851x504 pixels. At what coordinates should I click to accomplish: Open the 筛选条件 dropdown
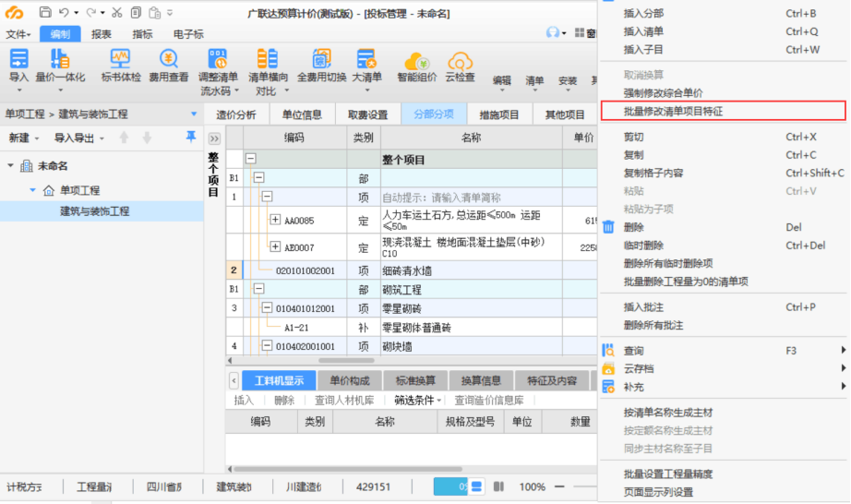coord(418,401)
